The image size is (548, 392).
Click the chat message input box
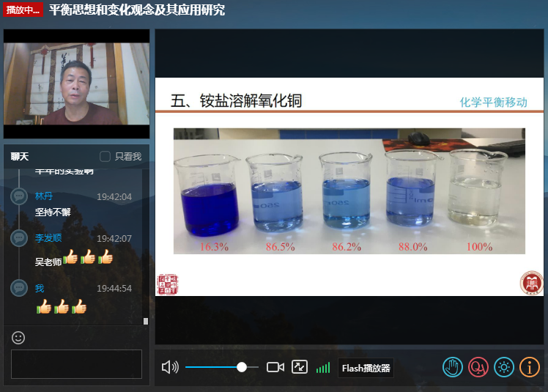tap(76, 364)
